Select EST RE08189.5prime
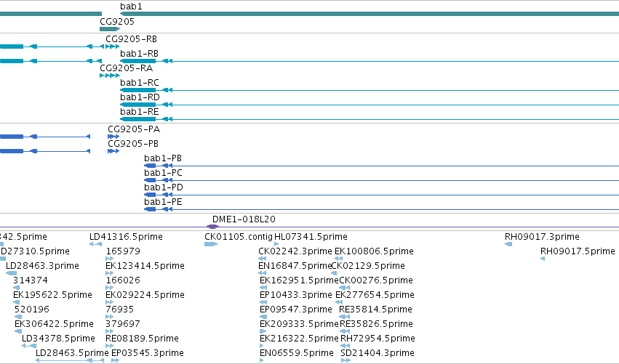Screen dimensions: 619x364 tap(142, 339)
